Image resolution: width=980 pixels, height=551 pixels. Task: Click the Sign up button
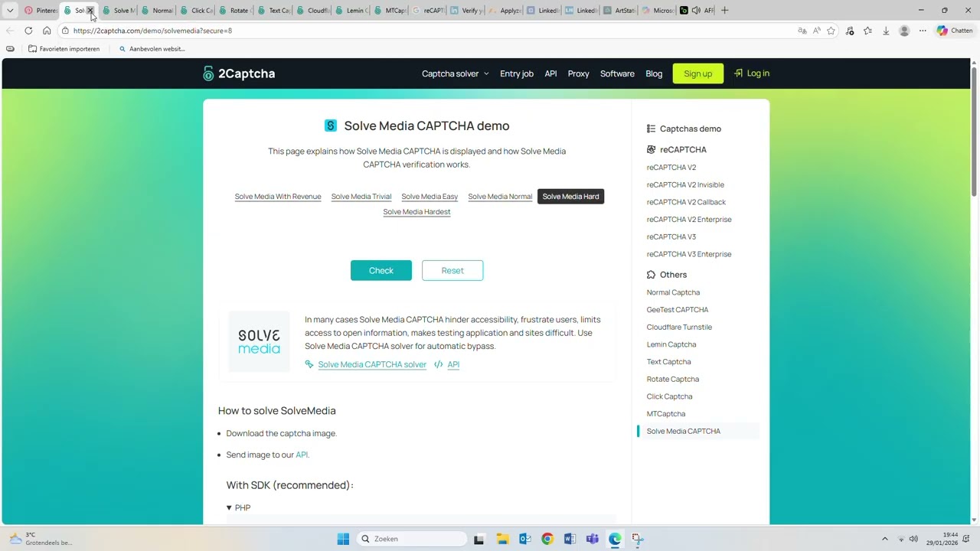[x=698, y=73]
